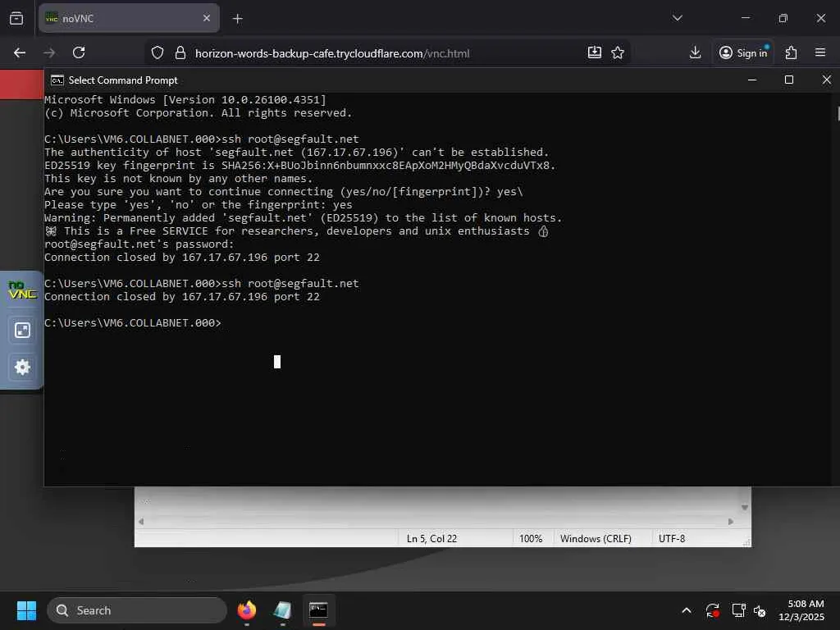Close the noVNC tab
Viewport: 840px width, 630px height.
(207, 18)
